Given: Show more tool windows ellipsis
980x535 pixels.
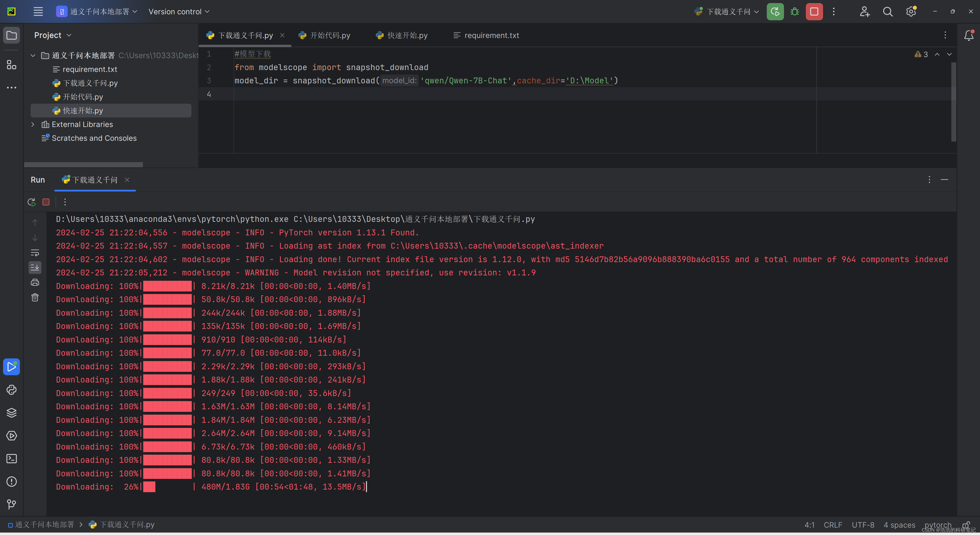Looking at the screenshot, I should click(x=11, y=87).
